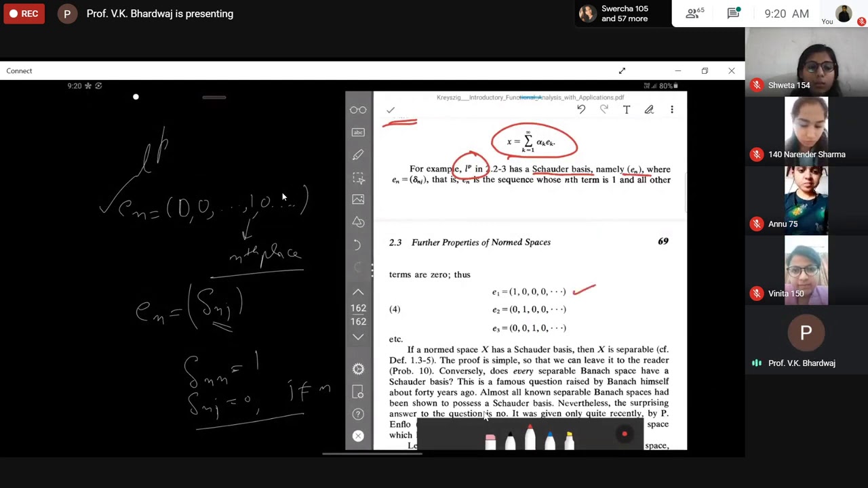Select the red marker pen

point(530,436)
